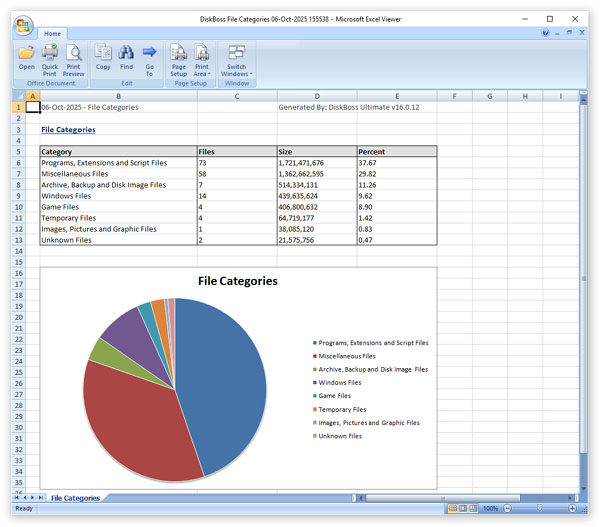
Task: Click the Copy icon
Action: pyautogui.click(x=103, y=52)
